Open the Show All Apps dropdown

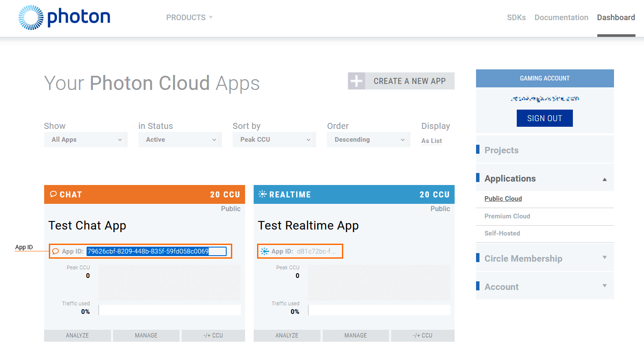point(86,140)
